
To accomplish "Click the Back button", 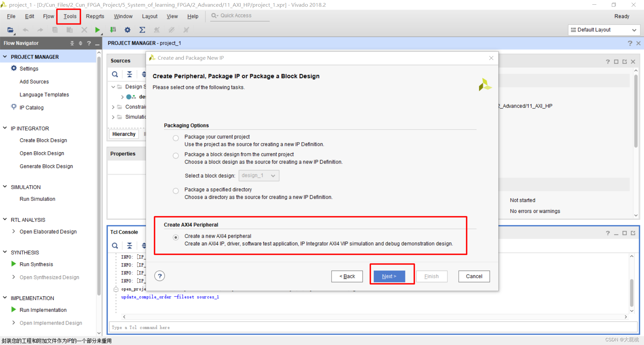I will (x=347, y=276).
